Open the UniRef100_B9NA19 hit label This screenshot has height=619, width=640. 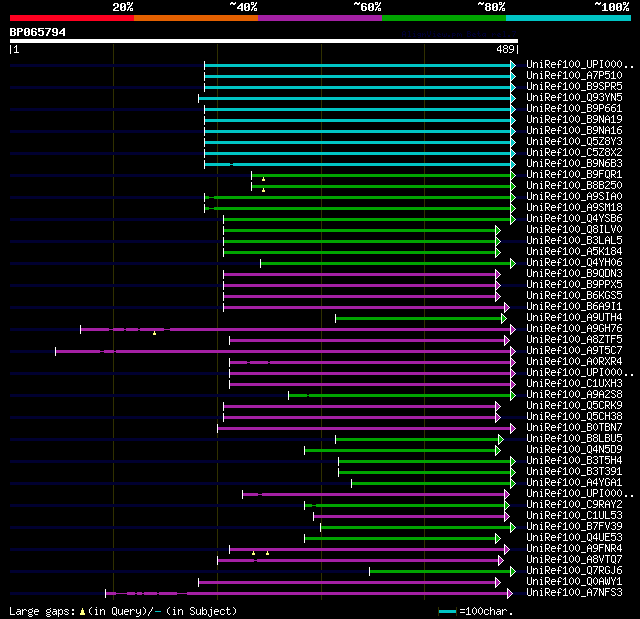point(574,120)
